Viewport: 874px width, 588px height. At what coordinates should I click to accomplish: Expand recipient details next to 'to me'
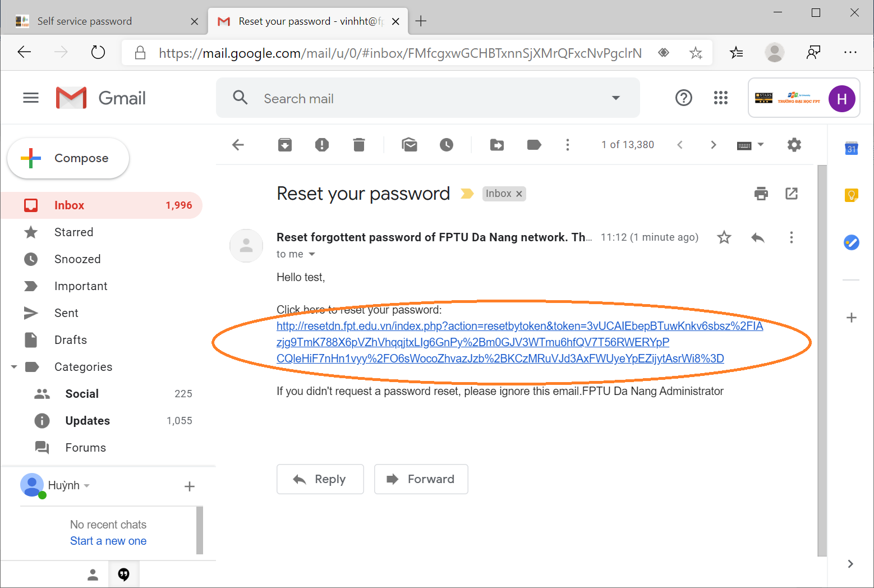[312, 254]
